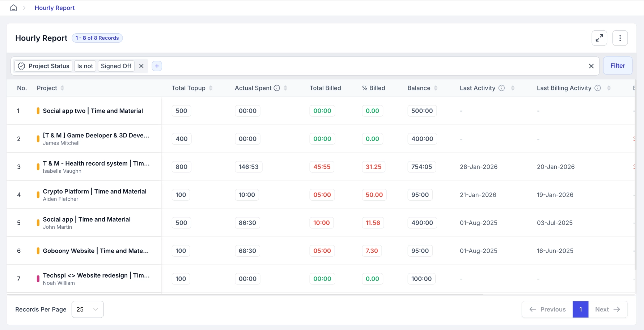This screenshot has height=330, width=644.
Task: Toggle sorting on Balance column
Action: [436, 88]
